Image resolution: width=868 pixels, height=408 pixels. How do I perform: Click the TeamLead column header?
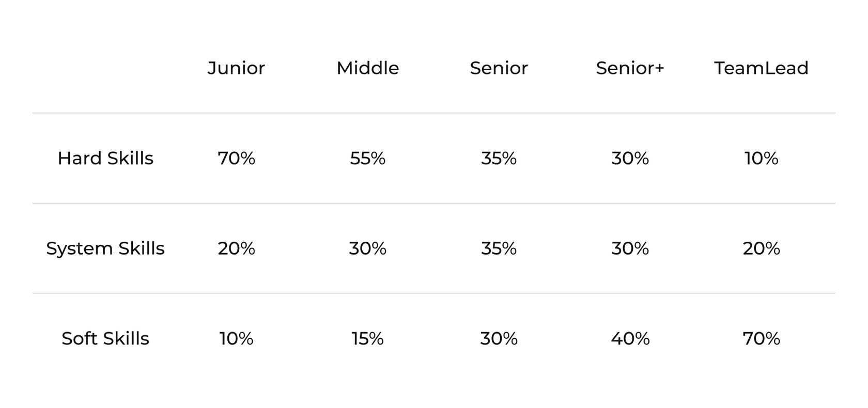click(x=761, y=68)
